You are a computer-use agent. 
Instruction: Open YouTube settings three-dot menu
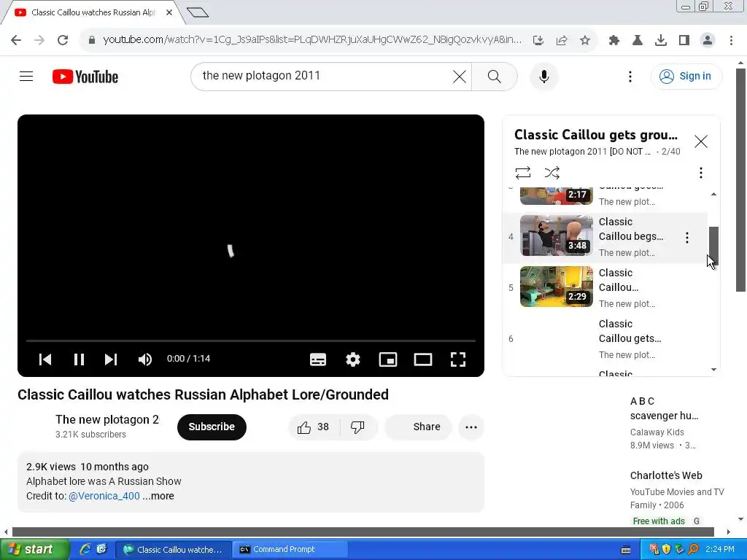click(630, 77)
